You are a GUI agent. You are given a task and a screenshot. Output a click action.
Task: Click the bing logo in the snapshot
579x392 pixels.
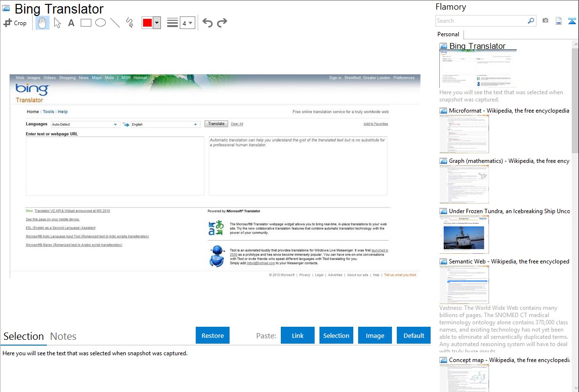tap(32, 89)
